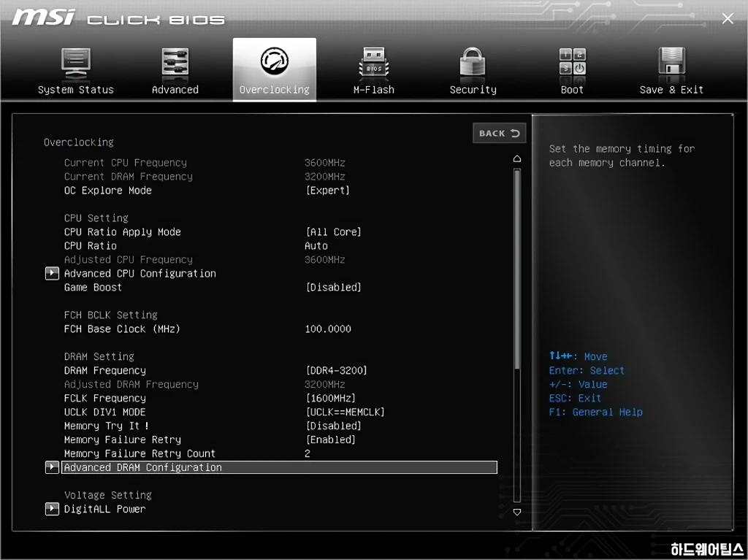Open the Save & Exit floppy icon
Image resolution: width=748 pixels, height=560 pixels.
point(672,61)
